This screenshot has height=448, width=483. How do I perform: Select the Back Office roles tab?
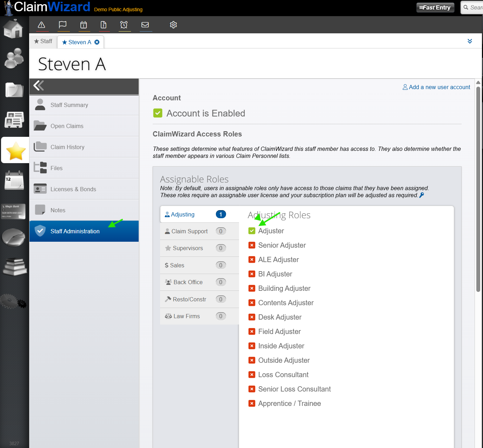point(199,282)
